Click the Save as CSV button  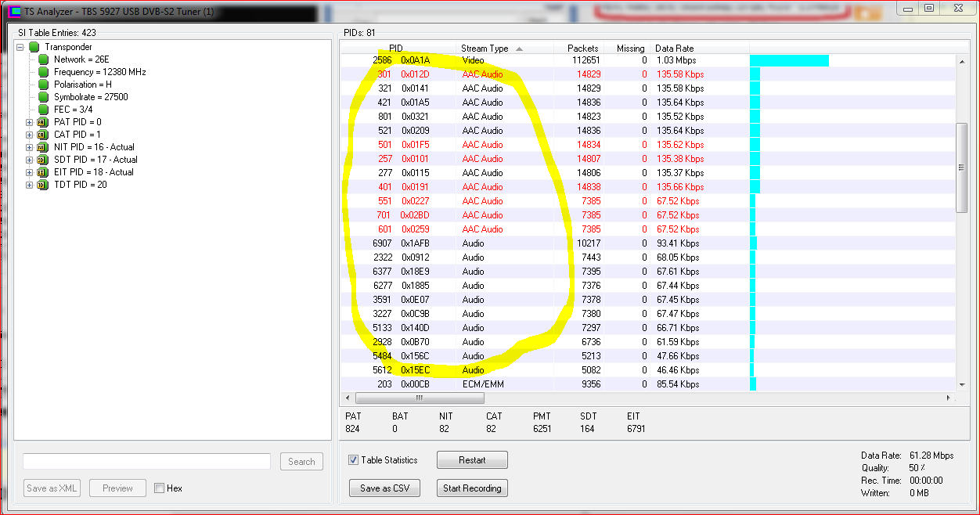tap(384, 488)
